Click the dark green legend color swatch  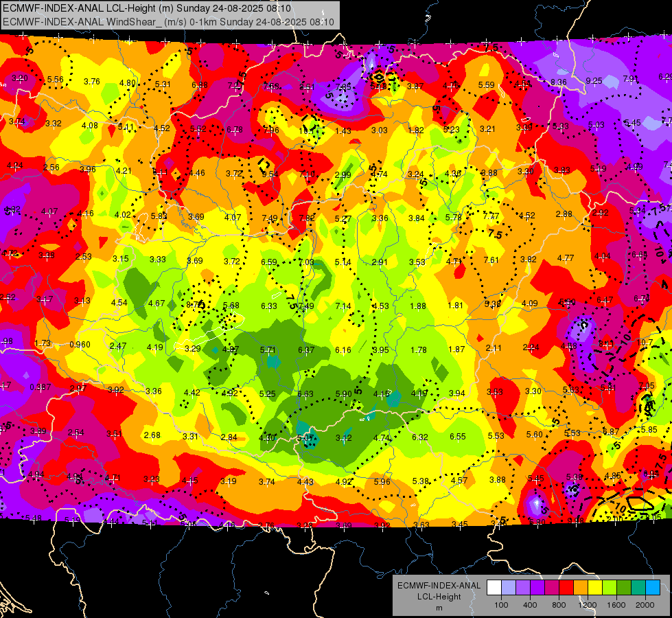[624, 588]
